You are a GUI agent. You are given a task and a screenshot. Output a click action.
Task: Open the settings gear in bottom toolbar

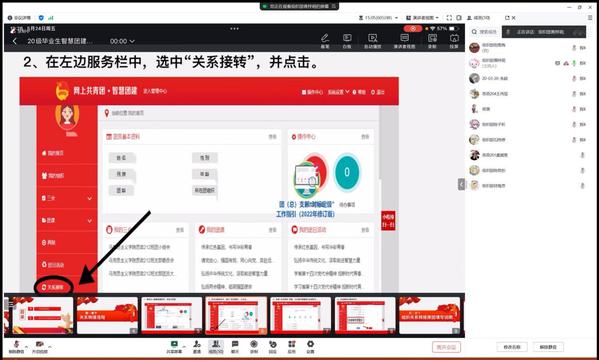click(310, 347)
